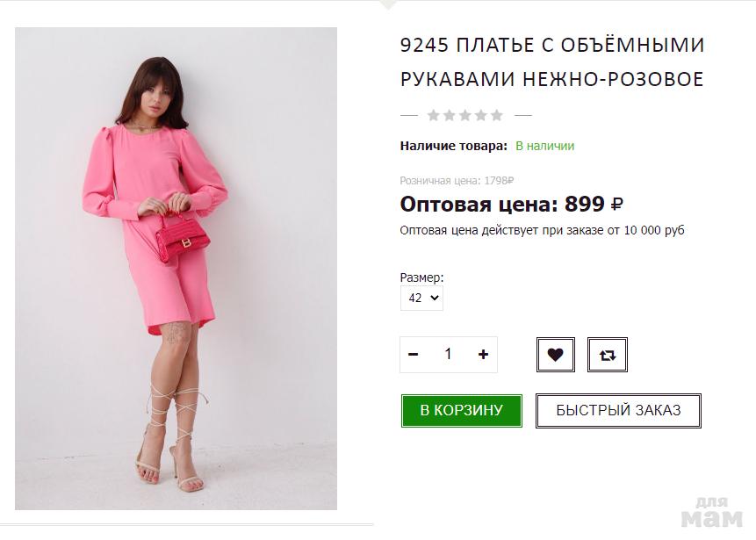Select the quantity input field showing 1
This screenshot has width=756, height=540.
coord(449,355)
